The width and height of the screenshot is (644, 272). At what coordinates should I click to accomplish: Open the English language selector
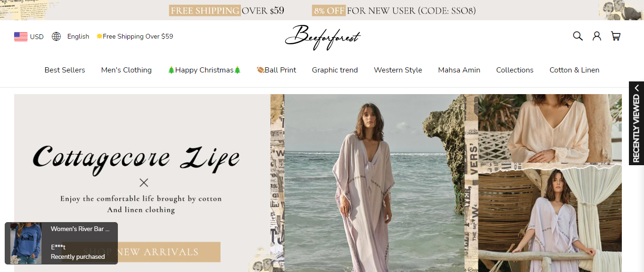coord(78,37)
